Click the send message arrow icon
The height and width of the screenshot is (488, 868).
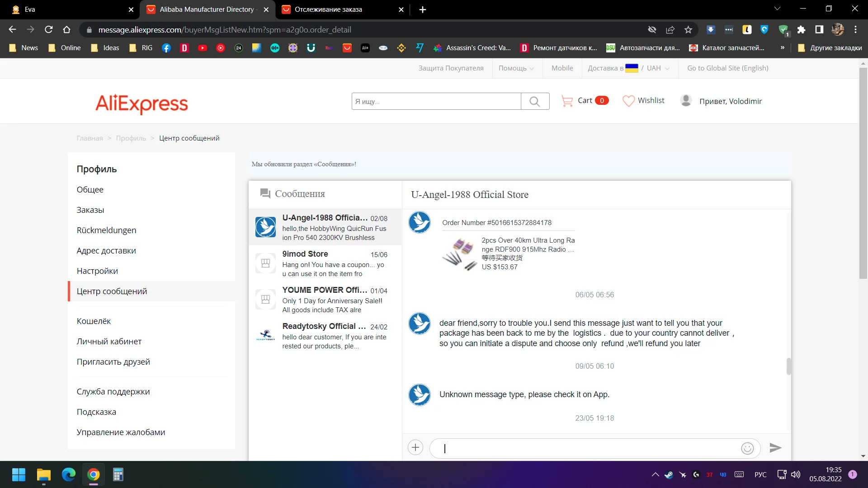click(x=775, y=448)
